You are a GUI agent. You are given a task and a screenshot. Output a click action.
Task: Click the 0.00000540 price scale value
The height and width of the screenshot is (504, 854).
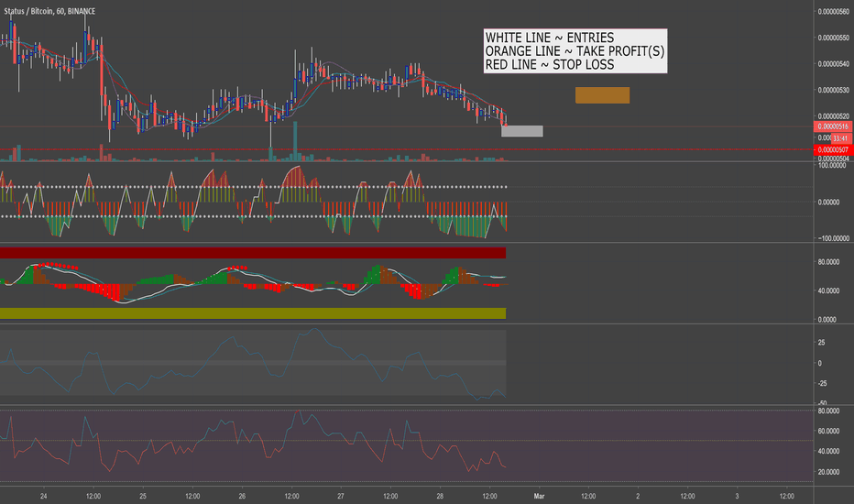point(833,64)
